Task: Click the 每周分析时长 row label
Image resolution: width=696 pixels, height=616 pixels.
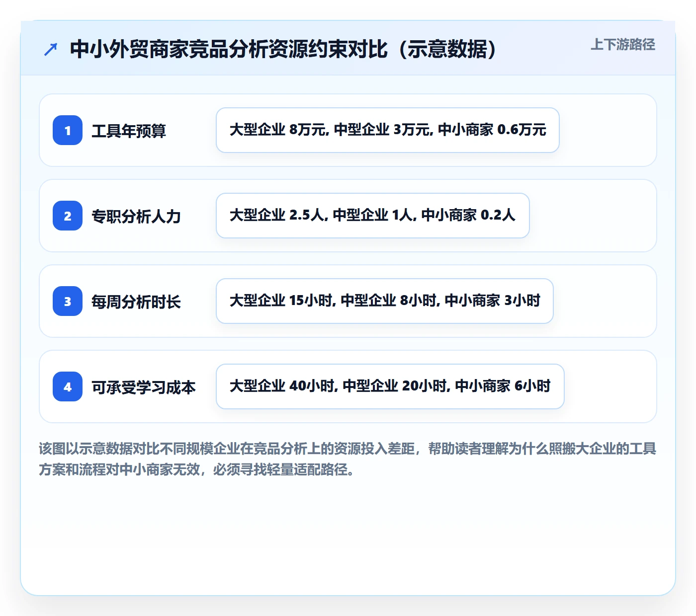Action: (x=136, y=302)
